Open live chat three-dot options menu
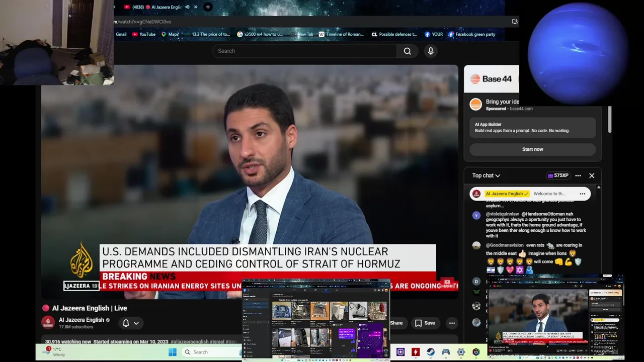Viewport: 644px width, 362px height. 578,175
